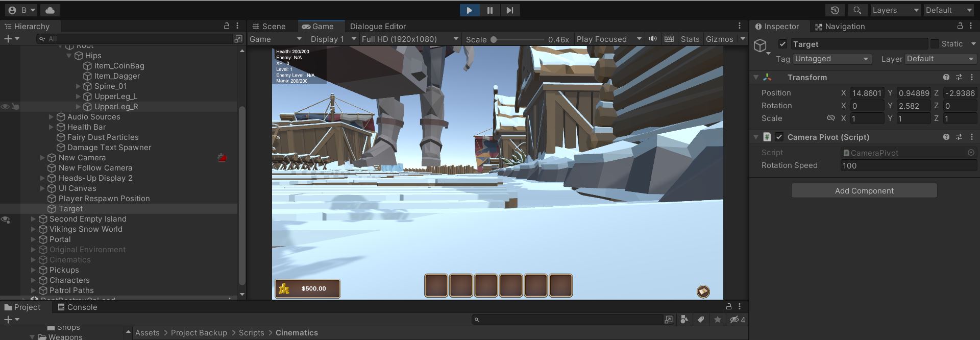The image size is (980, 340).
Task: Toggle pickability hand icon on UpperLeg_R
Action: [x=15, y=107]
